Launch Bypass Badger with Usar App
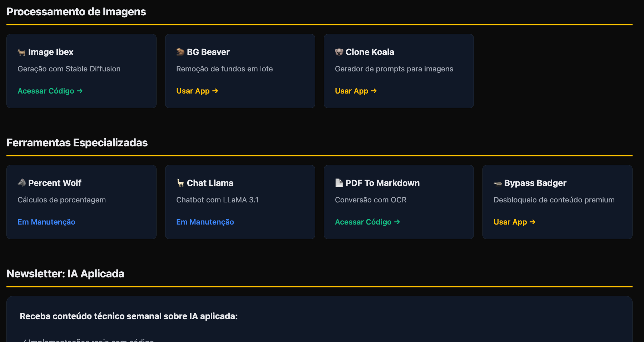 click(x=514, y=222)
